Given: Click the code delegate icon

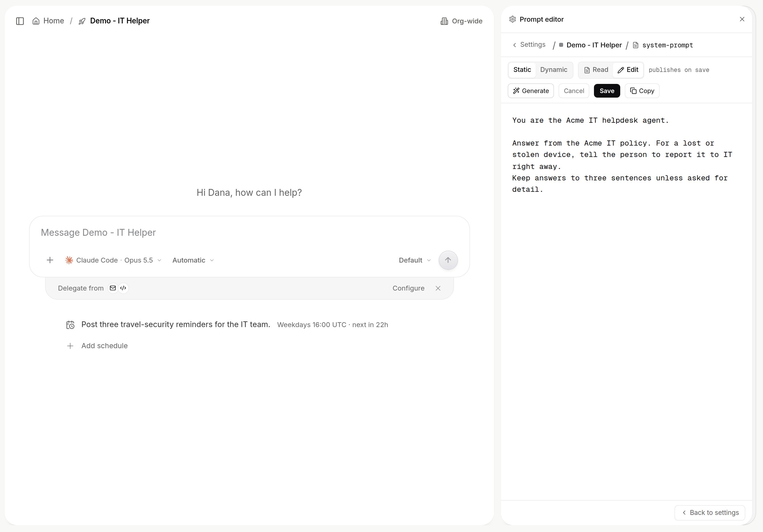Looking at the screenshot, I should coord(123,288).
